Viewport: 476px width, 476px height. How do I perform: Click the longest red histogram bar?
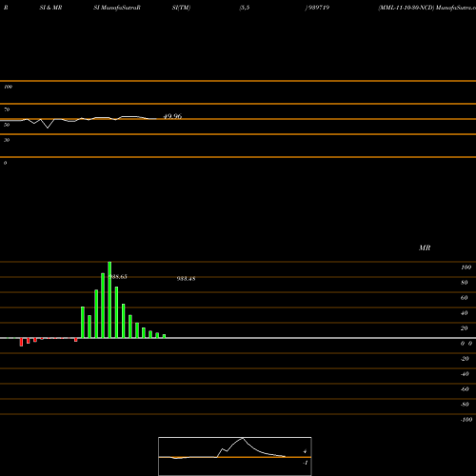pyautogui.click(x=21, y=342)
